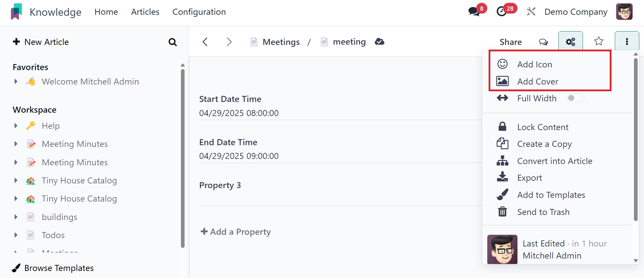Viewport: 644px width, 278px height.
Task: Open the article properties gear button
Action: coord(570,42)
